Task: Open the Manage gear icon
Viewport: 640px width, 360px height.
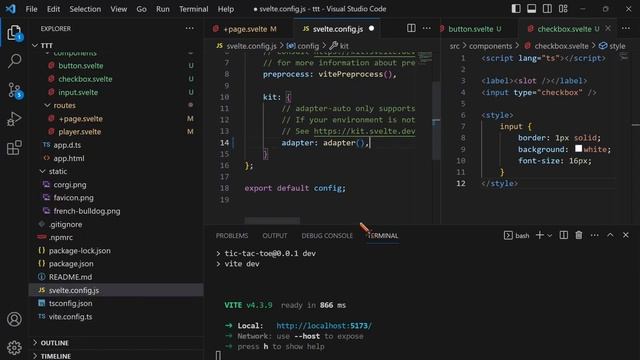Action: click(14, 347)
